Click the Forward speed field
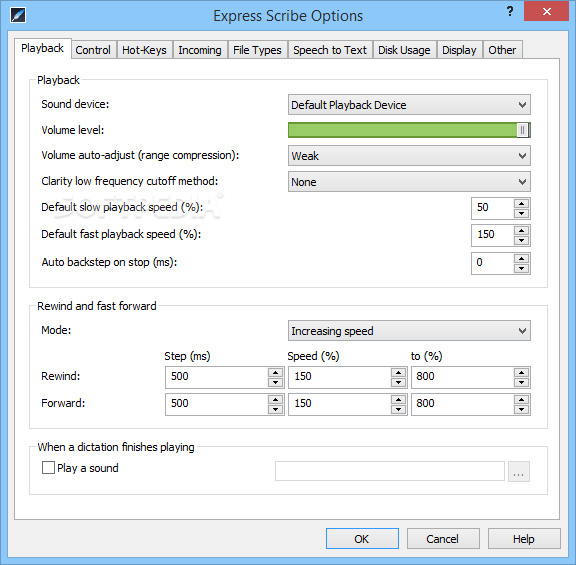This screenshot has height=565, width=576. click(340, 404)
